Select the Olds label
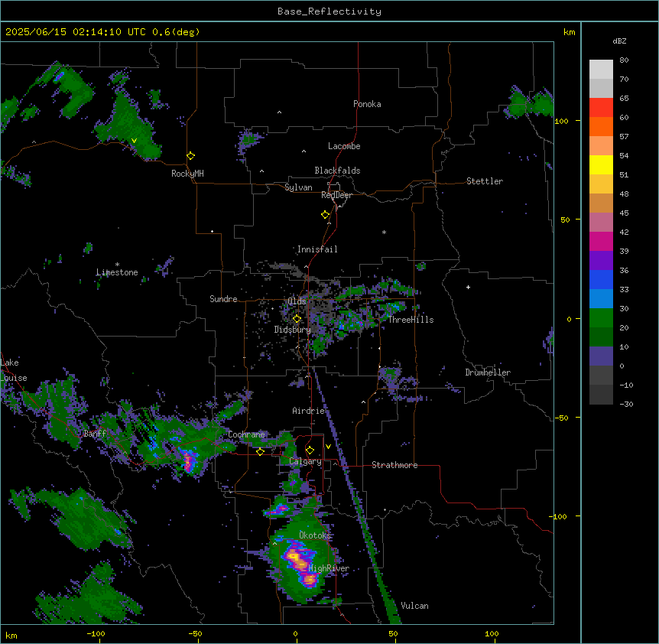 coord(297,301)
